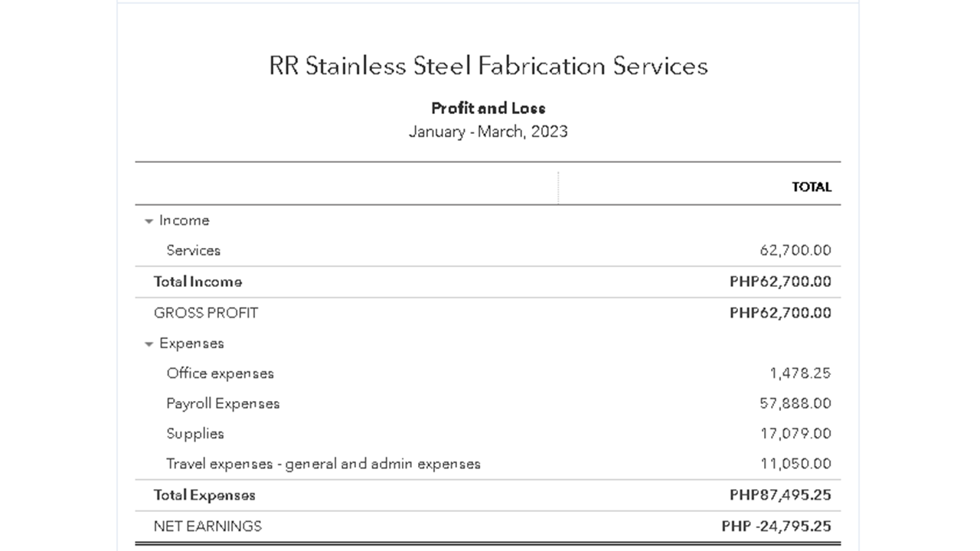Click the January - March, 2023 date range

point(488,131)
